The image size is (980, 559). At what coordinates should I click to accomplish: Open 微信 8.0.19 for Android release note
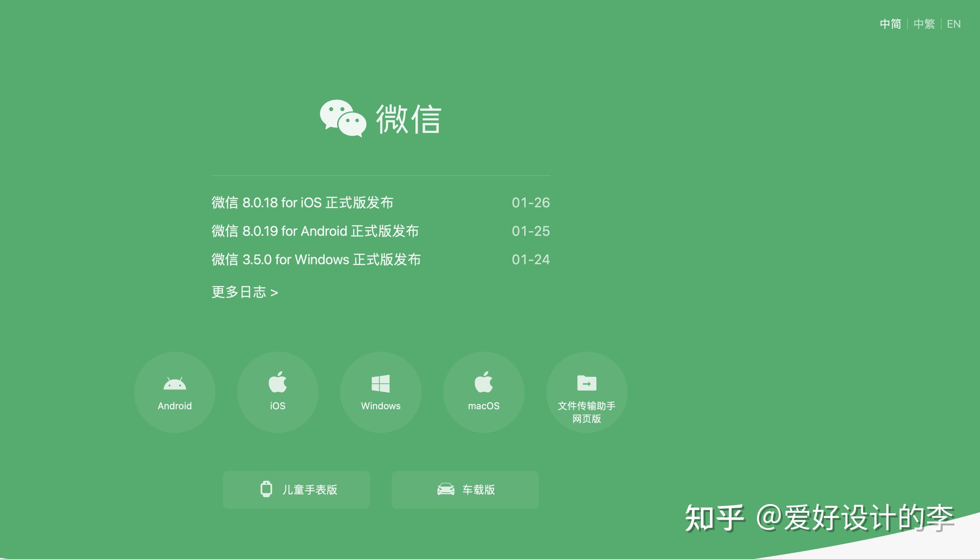tap(315, 231)
